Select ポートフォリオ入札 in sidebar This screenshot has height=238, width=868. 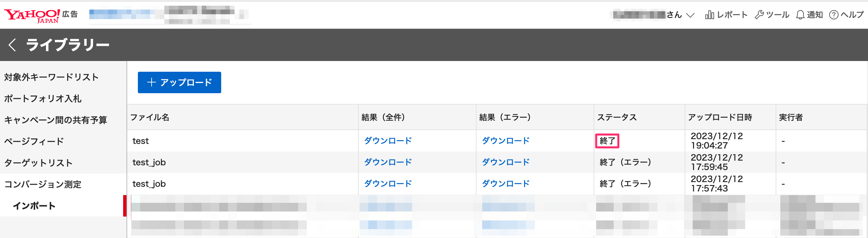(43, 99)
